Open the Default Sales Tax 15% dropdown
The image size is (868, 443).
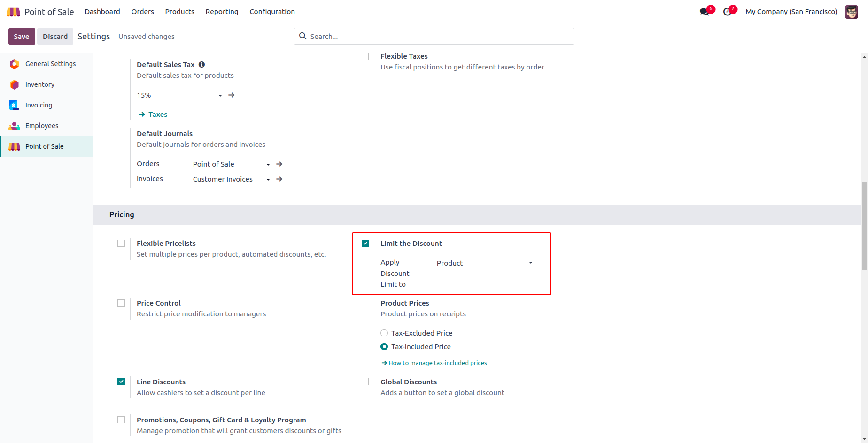point(179,95)
